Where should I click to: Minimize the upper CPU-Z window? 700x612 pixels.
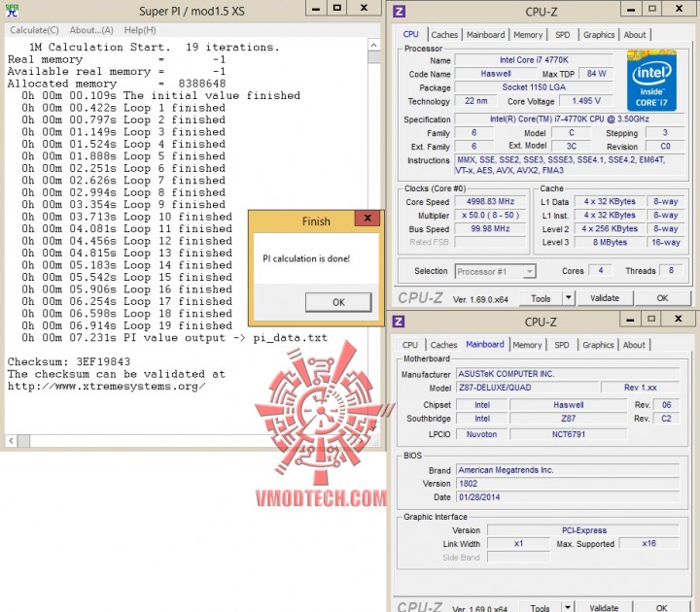(631, 9)
